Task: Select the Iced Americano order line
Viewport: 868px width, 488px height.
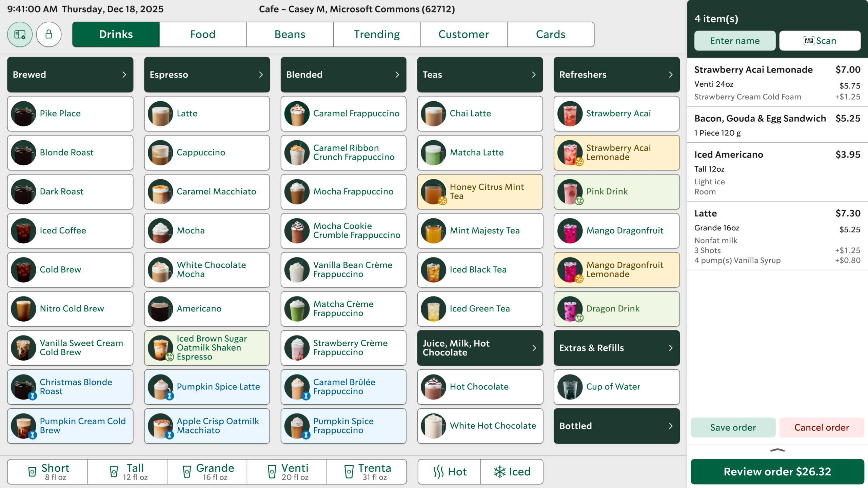Action: (777, 172)
